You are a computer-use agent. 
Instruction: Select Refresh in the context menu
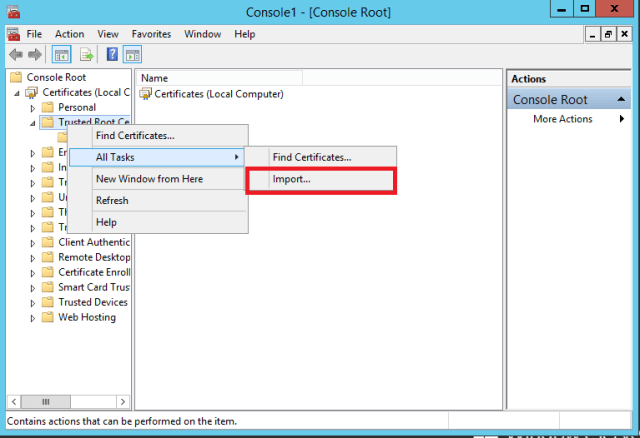(112, 200)
